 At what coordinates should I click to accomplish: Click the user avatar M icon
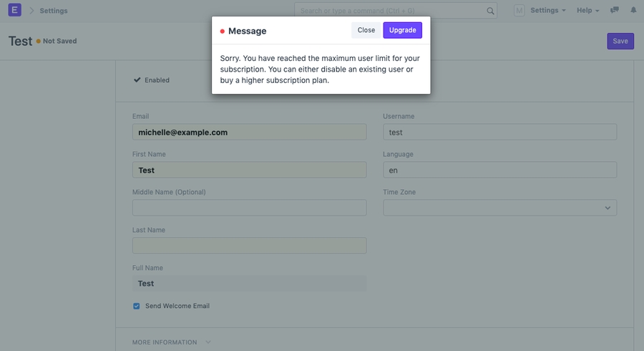pyautogui.click(x=519, y=11)
